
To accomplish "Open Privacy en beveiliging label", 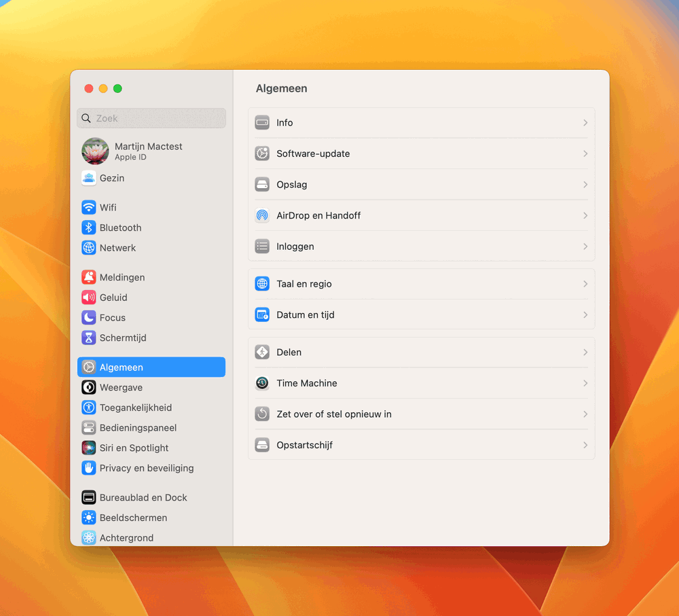I will [x=147, y=468].
